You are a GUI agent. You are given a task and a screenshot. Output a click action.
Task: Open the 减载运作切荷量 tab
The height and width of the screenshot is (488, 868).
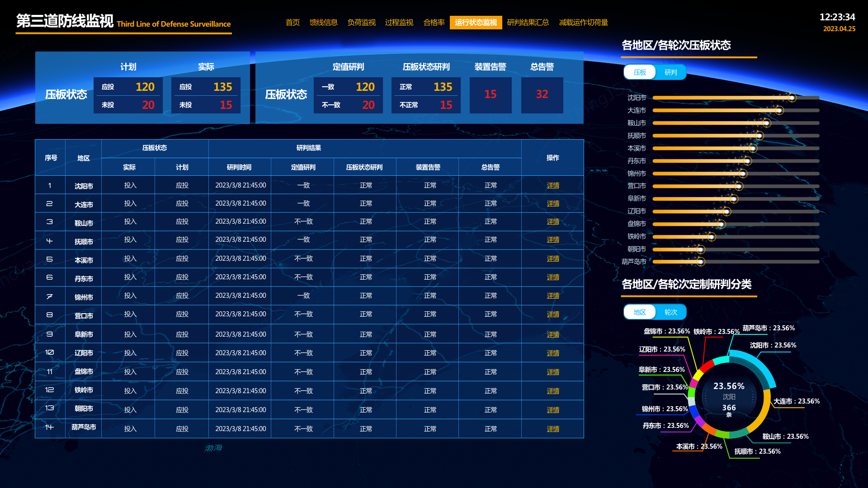coord(583,23)
